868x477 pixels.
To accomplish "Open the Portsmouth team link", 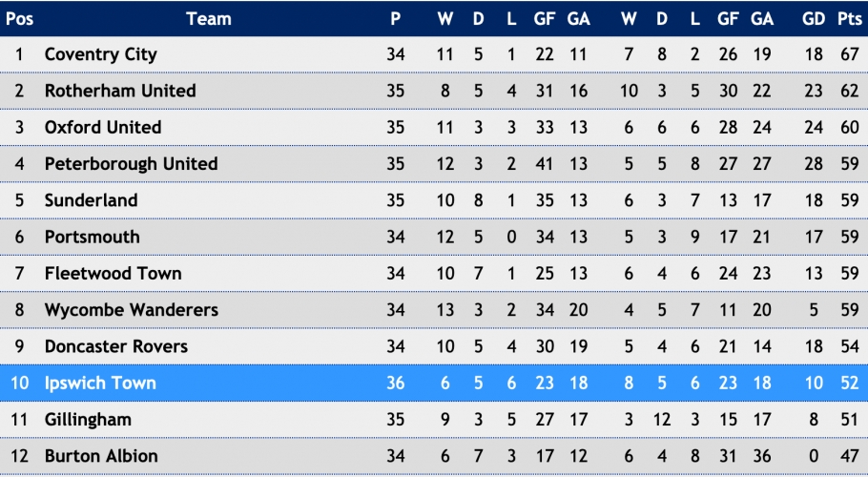I will coord(92,237).
